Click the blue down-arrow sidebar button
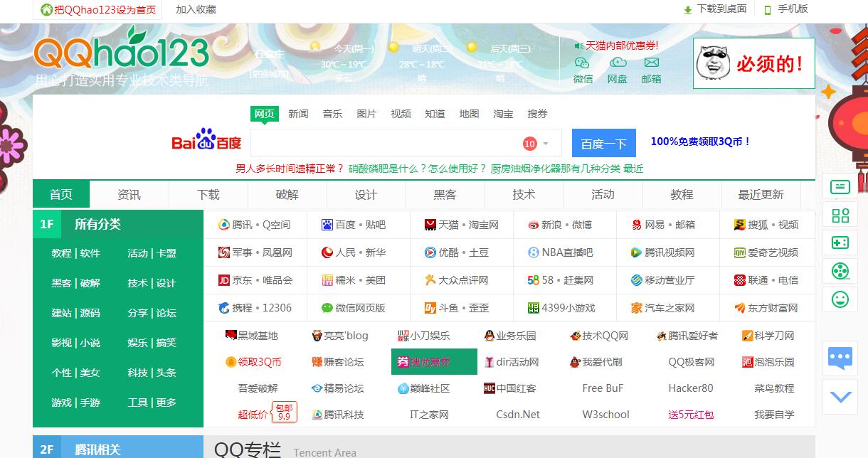868x458 pixels. pyautogui.click(x=841, y=397)
